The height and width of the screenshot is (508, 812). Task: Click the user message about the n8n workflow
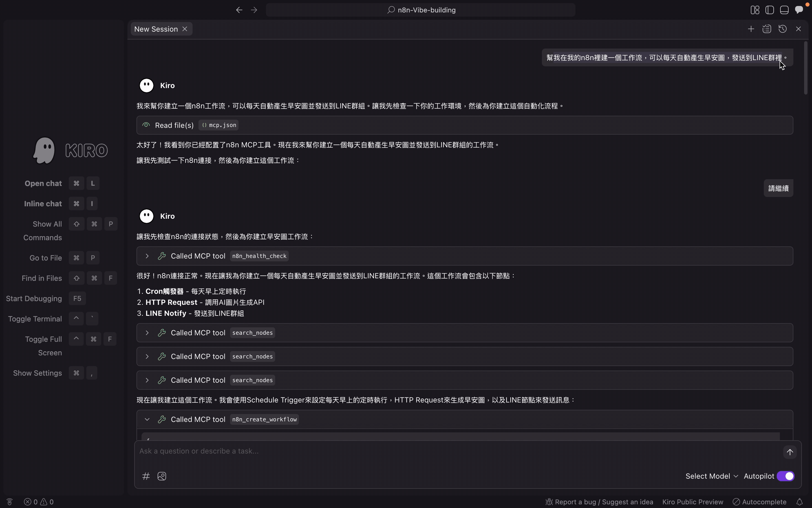click(x=667, y=58)
